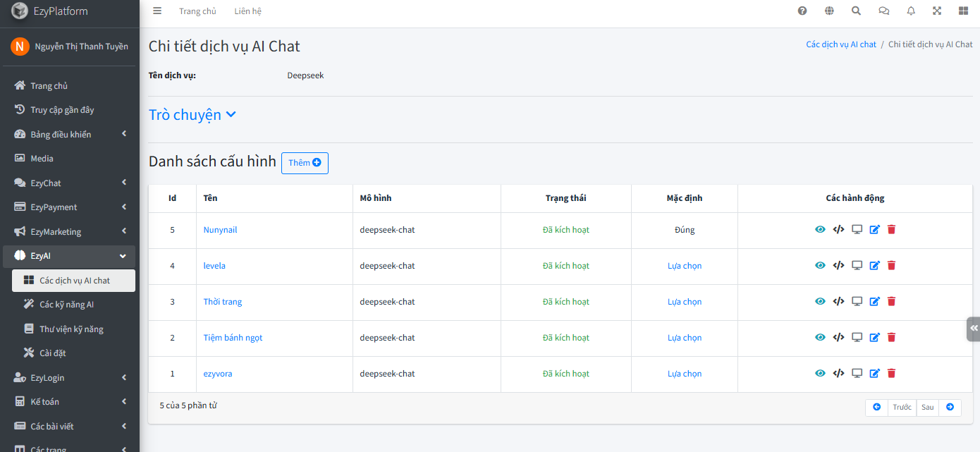Screen dimensions: 980x452
Task: Open the Nunynail configuration name link
Action: click(220, 230)
